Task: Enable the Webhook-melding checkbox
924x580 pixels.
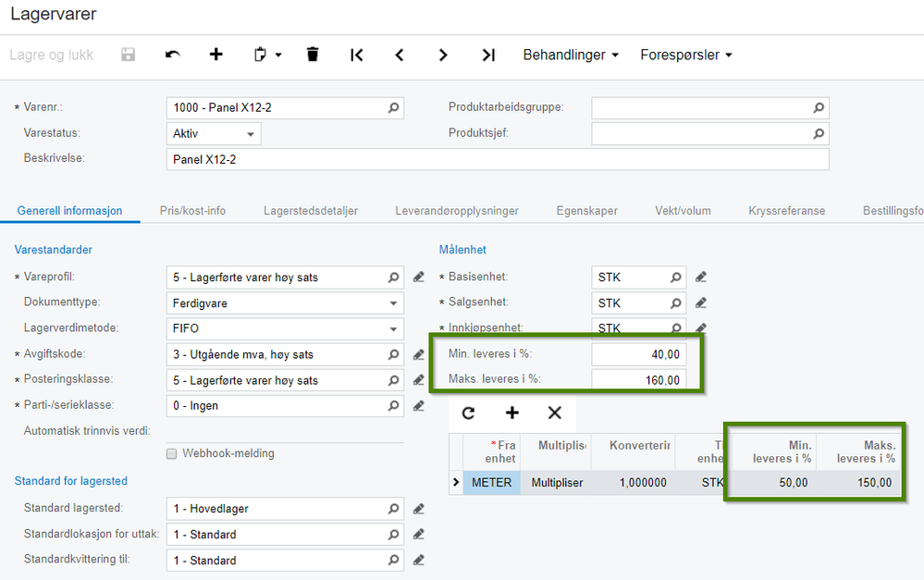Action: [172, 454]
